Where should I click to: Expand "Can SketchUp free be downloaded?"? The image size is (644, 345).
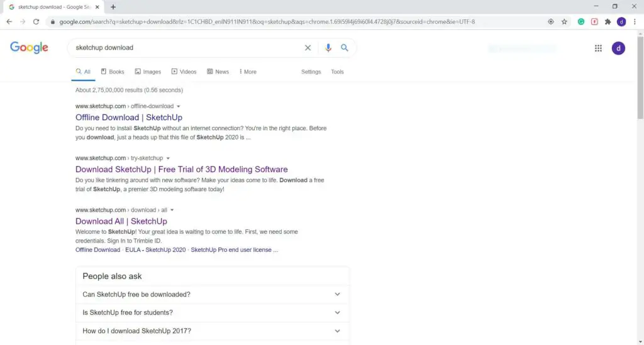[x=213, y=295]
